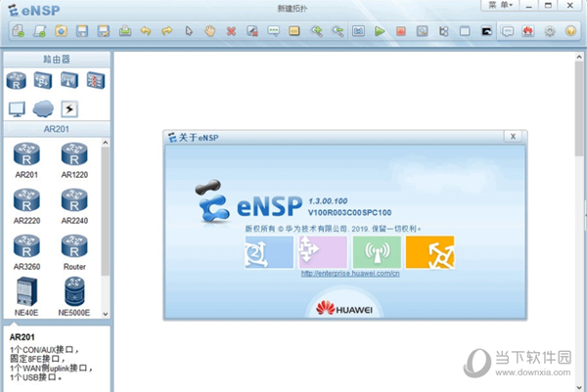The height and width of the screenshot is (392, 587).
Task: Click the Save As toolbar icon
Action: click(x=104, y=30)
